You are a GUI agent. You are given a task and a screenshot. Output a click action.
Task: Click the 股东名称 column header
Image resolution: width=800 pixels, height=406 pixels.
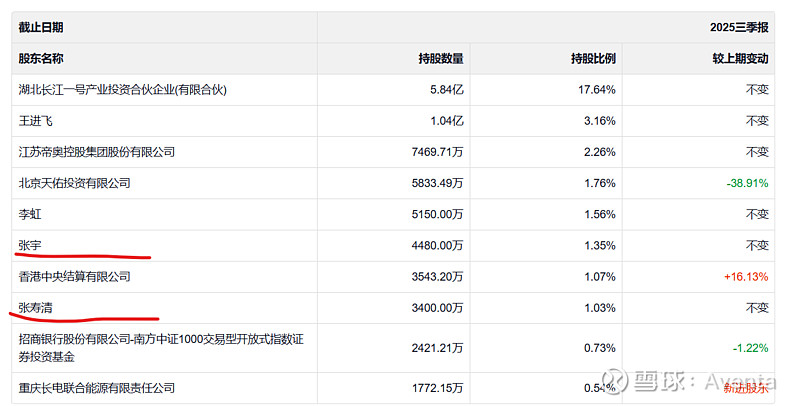click(41, 59)
